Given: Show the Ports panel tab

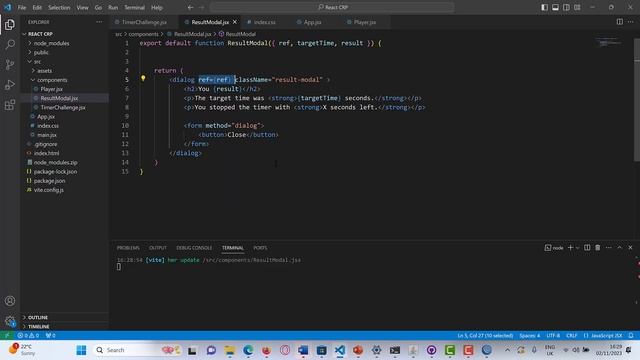Looking at the screenshot, I should tap(260, 248).
